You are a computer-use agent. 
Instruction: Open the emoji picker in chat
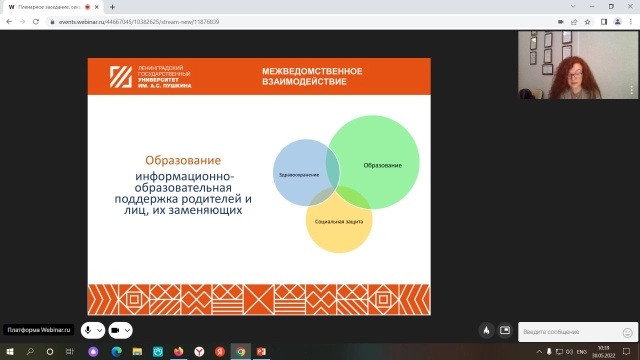(x=627, y=333)
